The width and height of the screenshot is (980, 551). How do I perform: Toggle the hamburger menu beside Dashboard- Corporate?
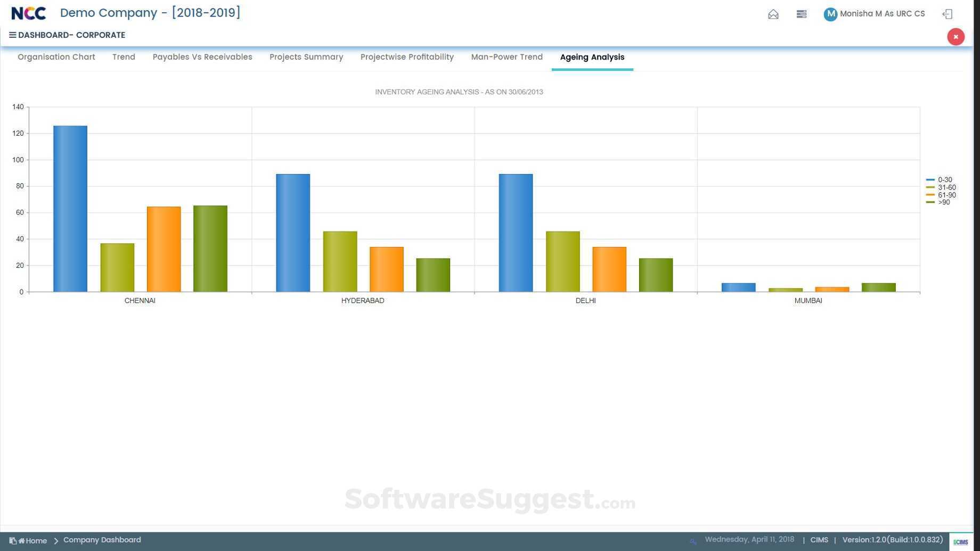coord(12,35)
